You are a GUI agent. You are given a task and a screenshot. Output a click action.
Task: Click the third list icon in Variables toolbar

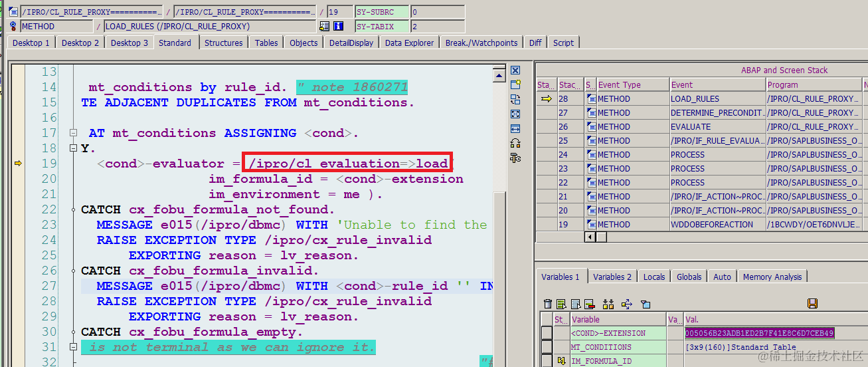coord(576,304)
